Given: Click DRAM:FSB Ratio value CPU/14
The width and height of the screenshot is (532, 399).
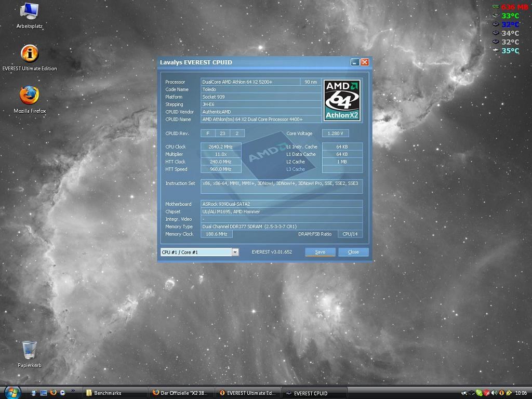Looking at the screenshot, I should click(350, 234).
